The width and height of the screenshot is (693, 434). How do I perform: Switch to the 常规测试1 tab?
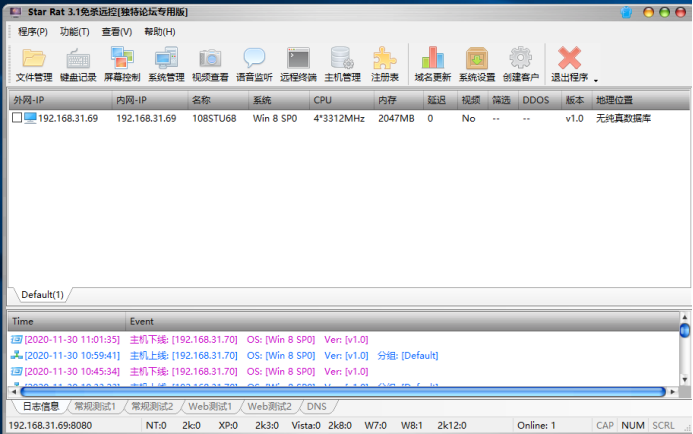(95, 407)
